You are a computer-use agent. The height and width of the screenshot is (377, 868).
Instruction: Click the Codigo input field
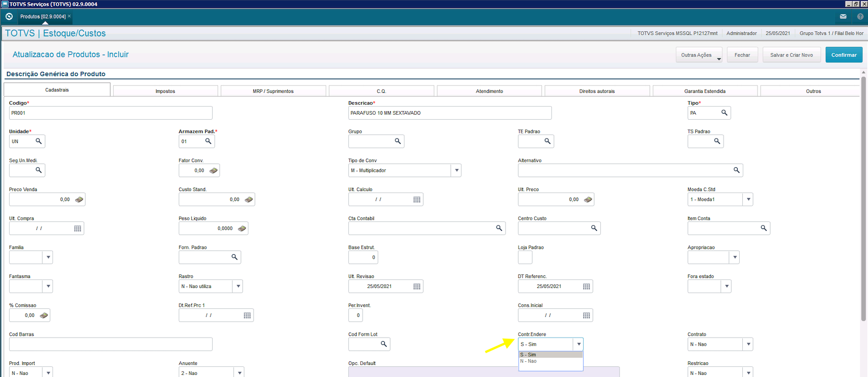[111, 113]
